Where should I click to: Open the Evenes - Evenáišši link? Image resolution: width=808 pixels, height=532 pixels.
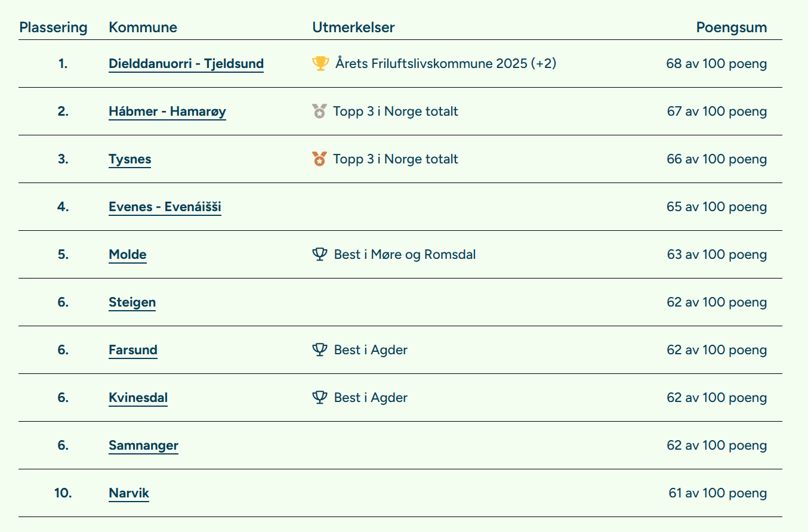pyautogui.click(x=165, y=207)
